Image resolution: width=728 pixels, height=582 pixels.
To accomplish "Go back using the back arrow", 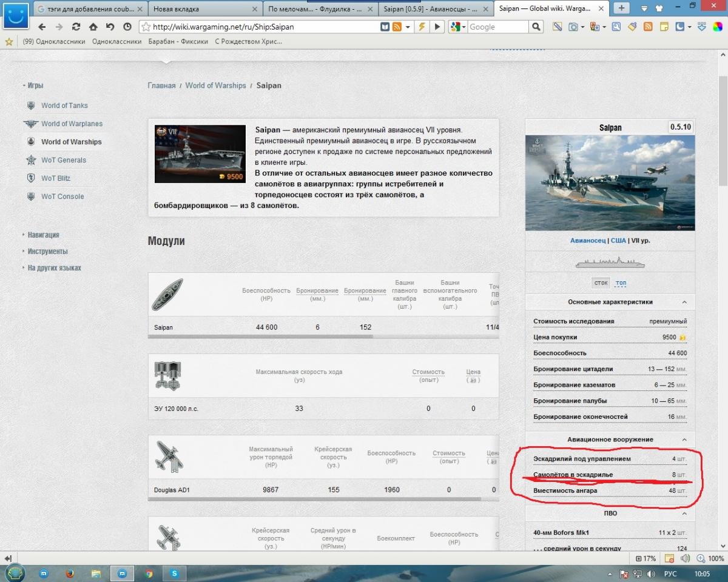I will (42, 27).
